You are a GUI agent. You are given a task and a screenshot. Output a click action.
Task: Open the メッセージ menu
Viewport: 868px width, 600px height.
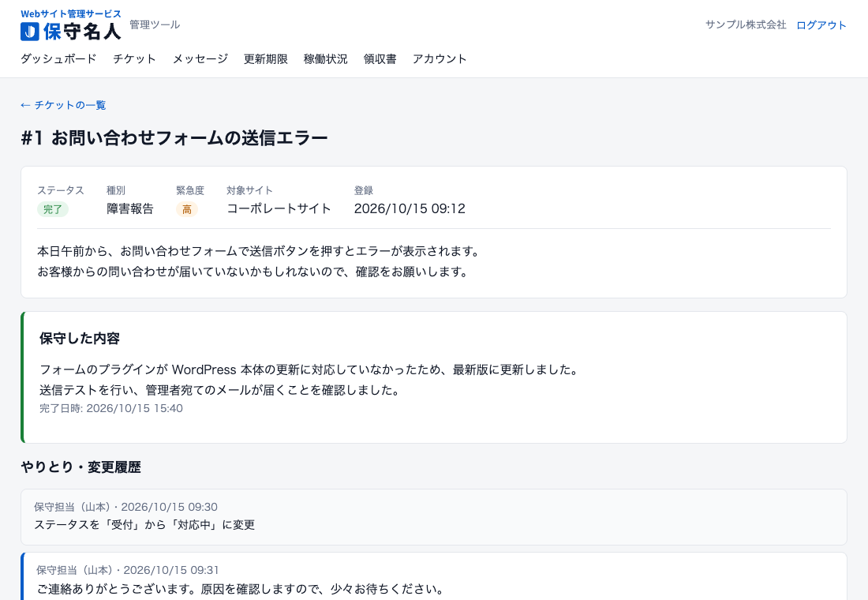[x=200, y=58]
